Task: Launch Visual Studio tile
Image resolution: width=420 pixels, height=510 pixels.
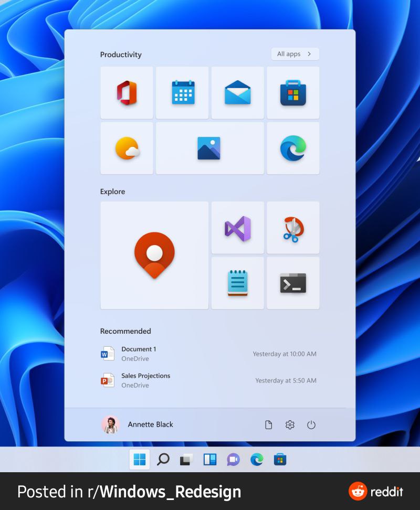Action: 237,228
